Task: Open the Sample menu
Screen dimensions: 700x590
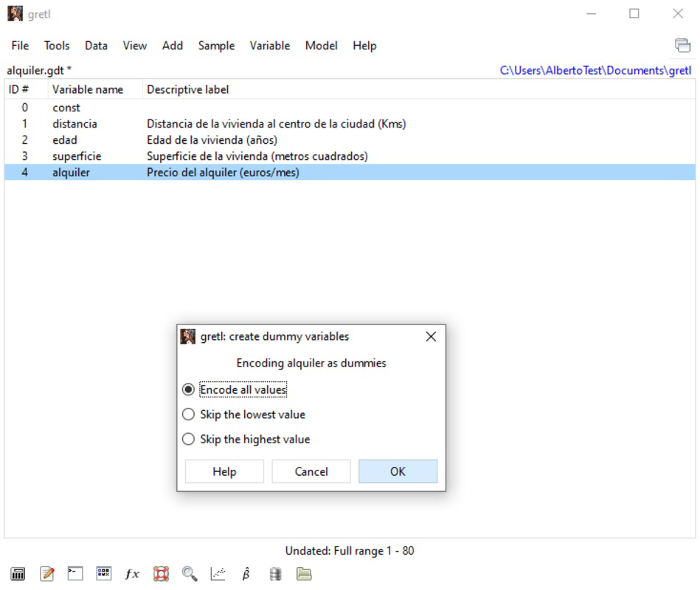Action: pos(217,46)
